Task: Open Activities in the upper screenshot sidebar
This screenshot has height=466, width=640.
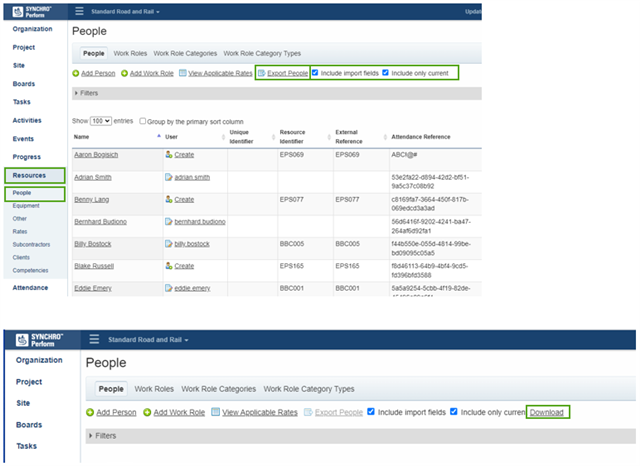Action: [27, 120]
